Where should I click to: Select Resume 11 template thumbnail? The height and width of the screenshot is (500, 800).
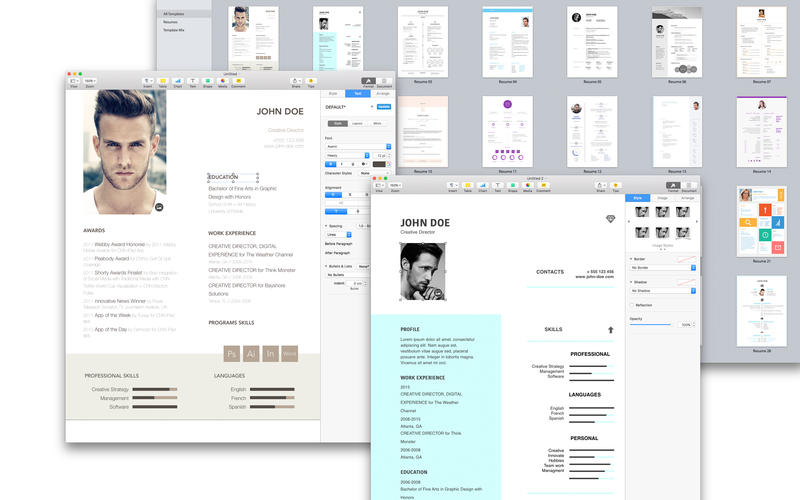click(x=508, y=132)
